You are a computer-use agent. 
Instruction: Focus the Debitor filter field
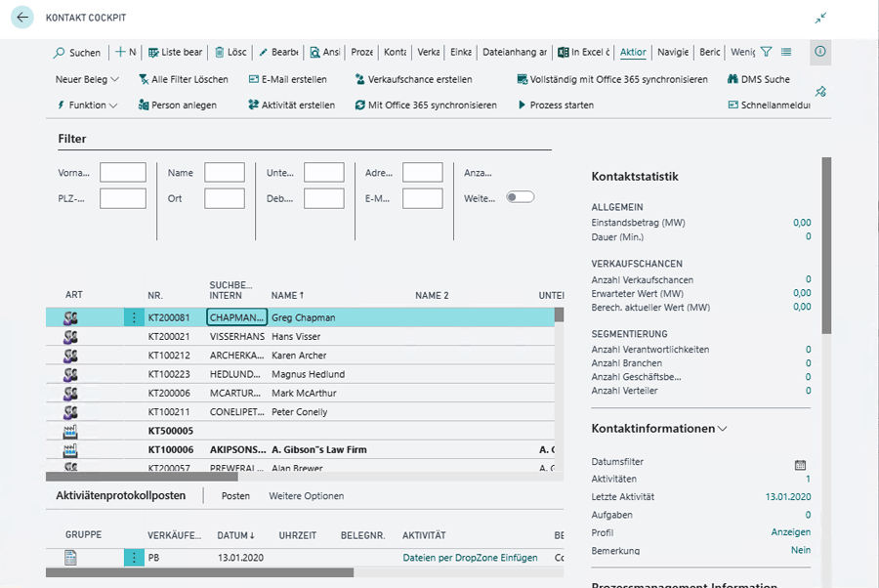tap(324, 198)
